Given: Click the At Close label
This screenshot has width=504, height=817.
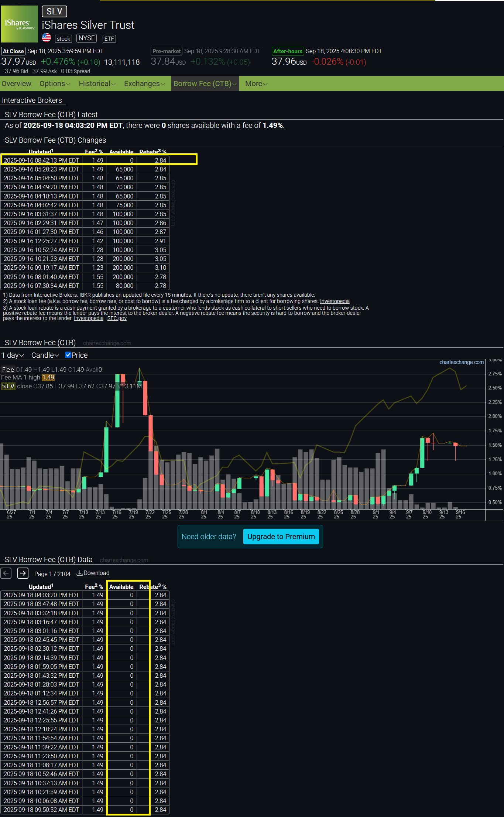Looking at the screenshot, I should click(x=13, y=51).
